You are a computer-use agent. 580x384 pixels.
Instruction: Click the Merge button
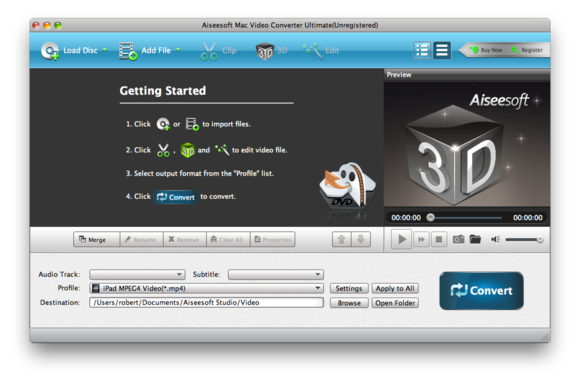tap(97, 240)
